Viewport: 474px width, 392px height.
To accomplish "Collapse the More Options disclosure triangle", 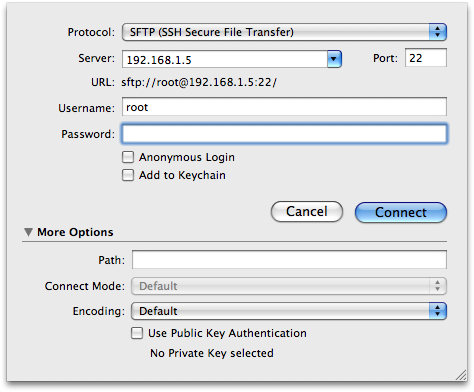I will pyautogui.click(x=28, y=232).
